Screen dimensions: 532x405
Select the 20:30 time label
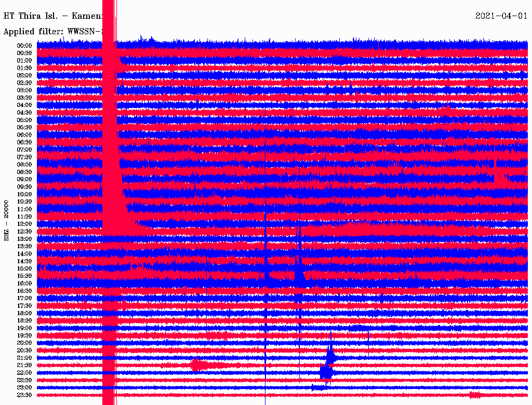point(24,350)
